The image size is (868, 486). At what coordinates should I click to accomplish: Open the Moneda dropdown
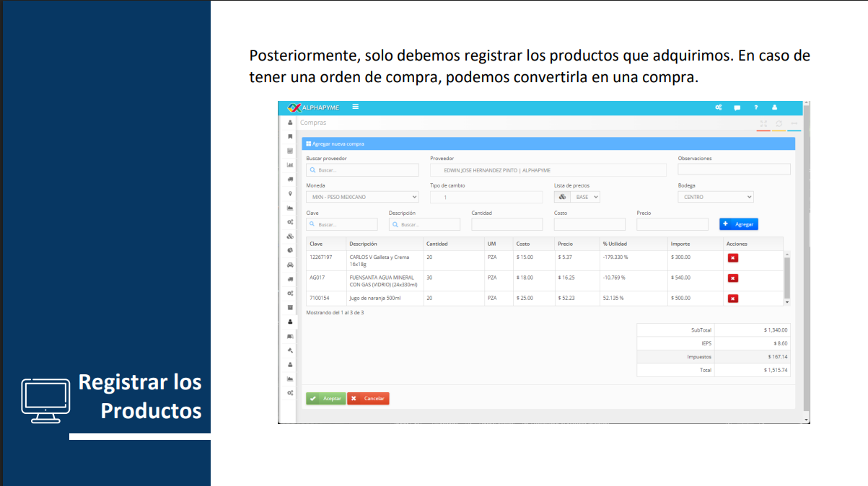(x=361, y=197)
